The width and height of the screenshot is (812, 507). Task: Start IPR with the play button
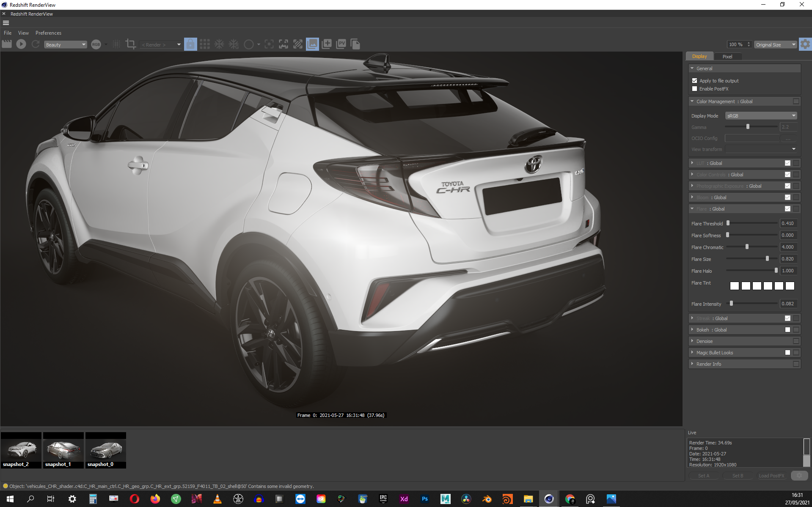point(21,44)
